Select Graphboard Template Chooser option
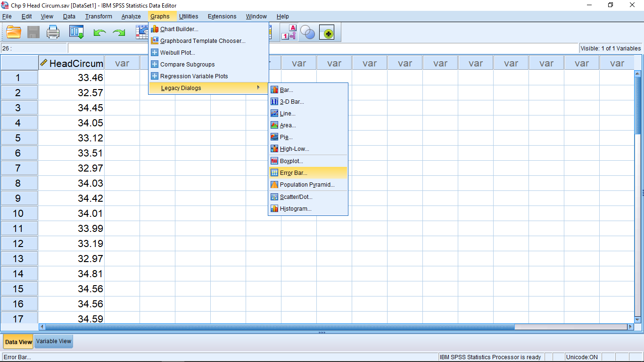This screenshot has width=644, height=362. [203, 41]
